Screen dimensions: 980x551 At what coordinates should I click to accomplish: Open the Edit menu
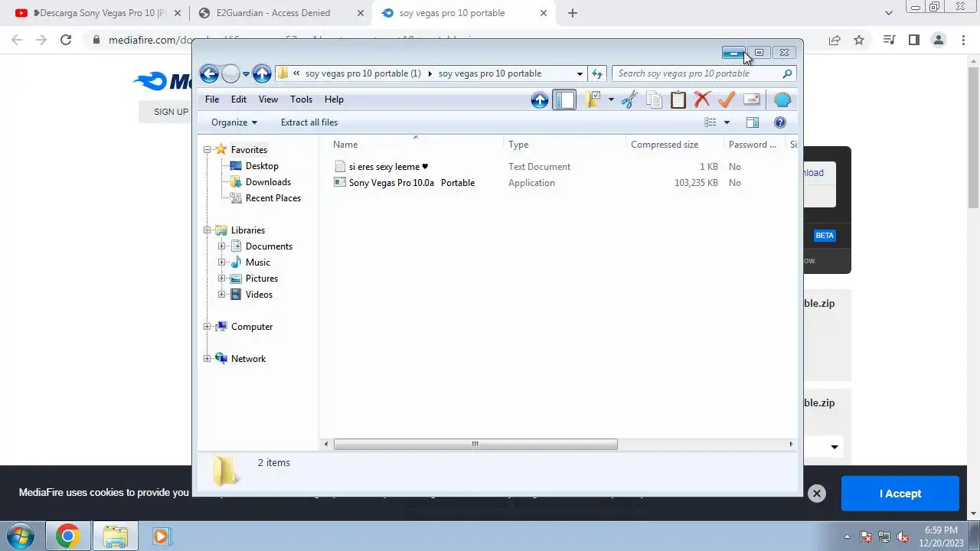[x=239, y=99]
